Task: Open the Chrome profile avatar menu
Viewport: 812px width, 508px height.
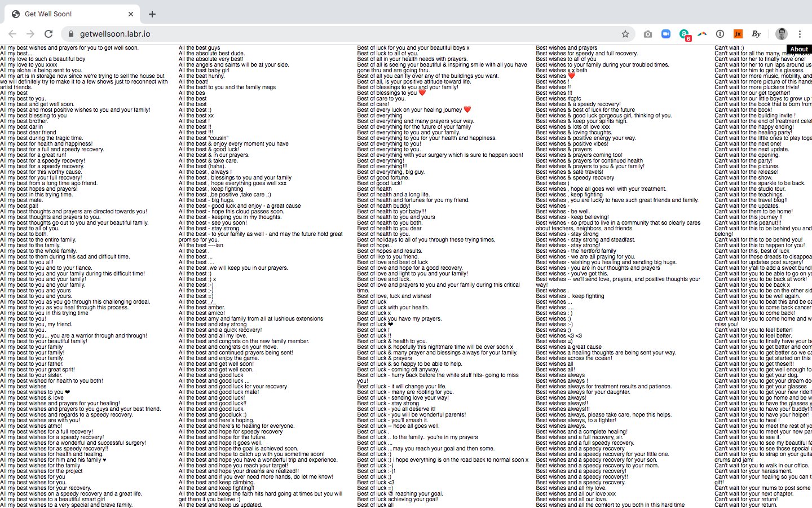Action: coord(781,34)
